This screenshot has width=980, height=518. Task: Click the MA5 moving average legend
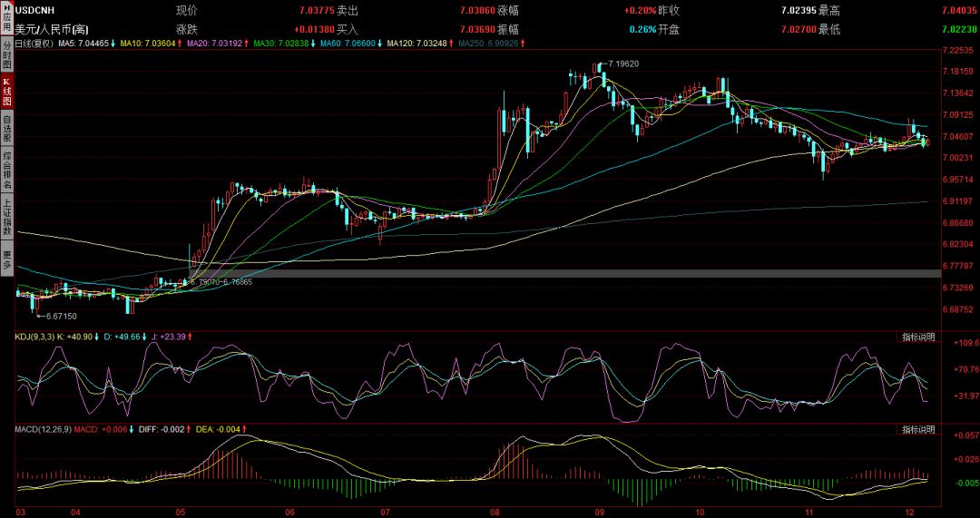pos(86,44)
